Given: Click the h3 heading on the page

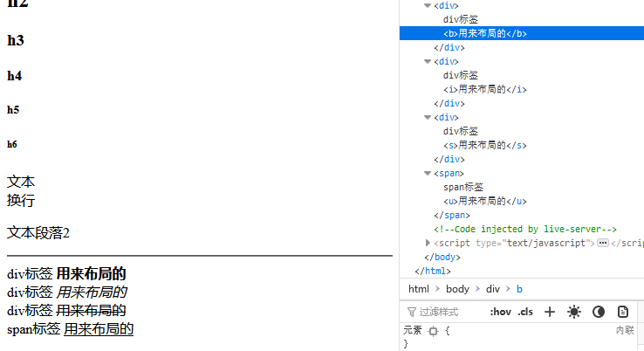Looking at the screenshot, I should click(x=16, y=41).
